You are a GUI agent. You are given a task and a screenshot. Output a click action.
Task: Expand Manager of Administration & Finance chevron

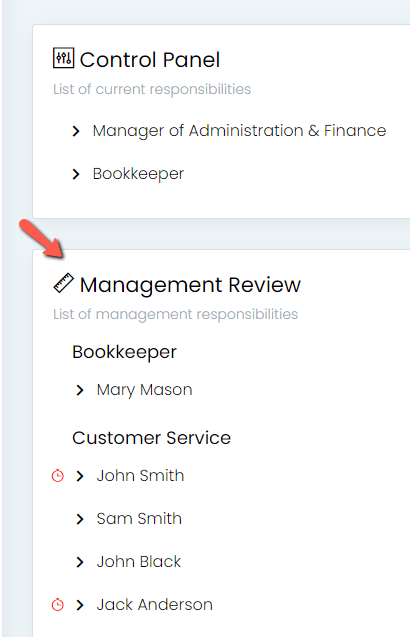coord(76,131)
